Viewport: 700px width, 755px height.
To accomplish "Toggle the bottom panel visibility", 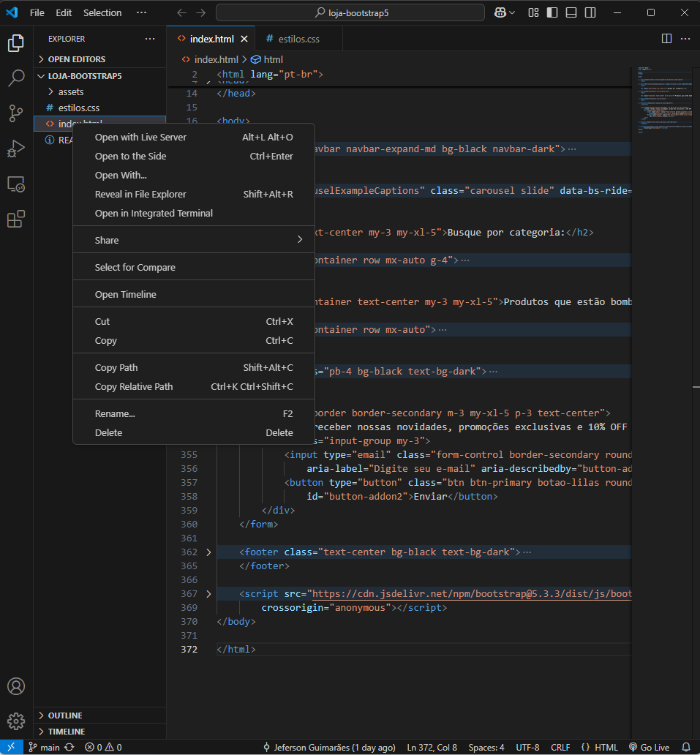I will pyautogui.click(x=571, y=13).
